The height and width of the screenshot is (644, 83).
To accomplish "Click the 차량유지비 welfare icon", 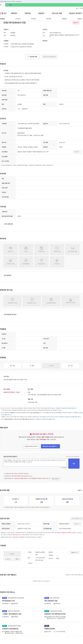I will coord(41,248).
